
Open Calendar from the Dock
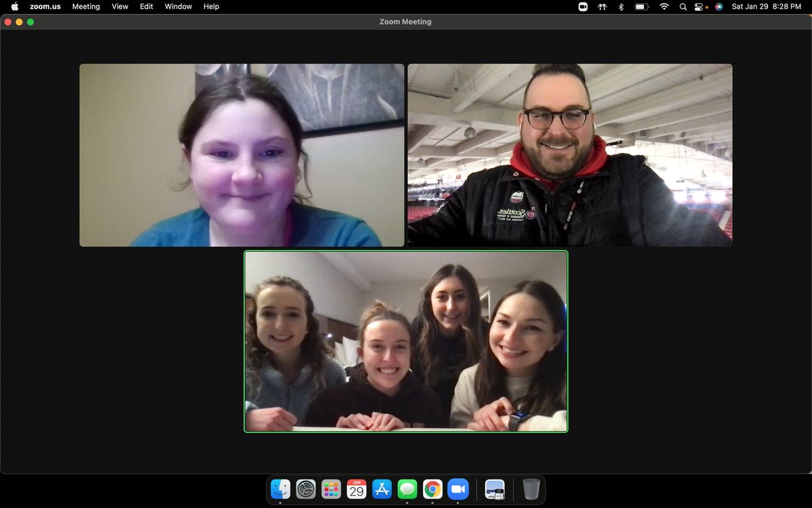pyautogui.click(x=357, y=488)
